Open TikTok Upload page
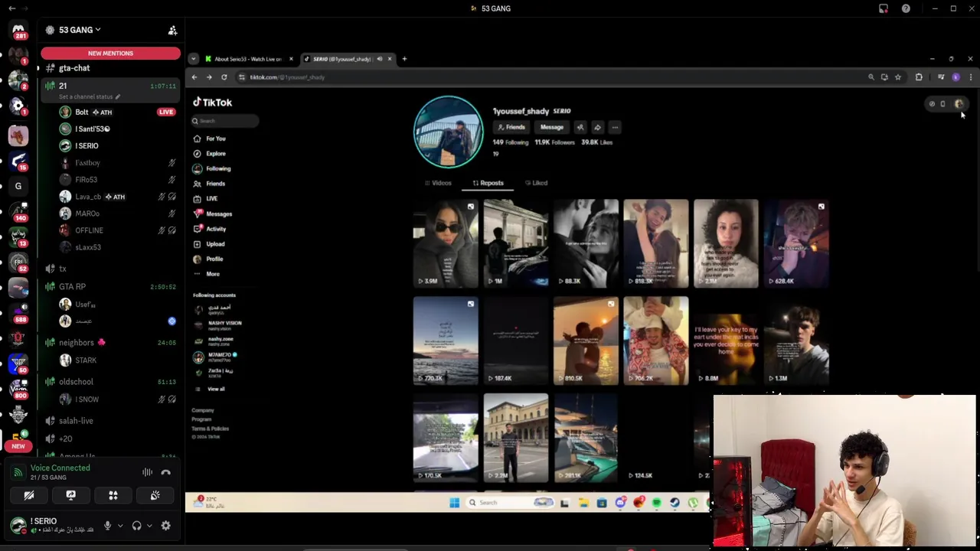Image resolution: width=980 pixels, height=551 pixels. [214, 244]
